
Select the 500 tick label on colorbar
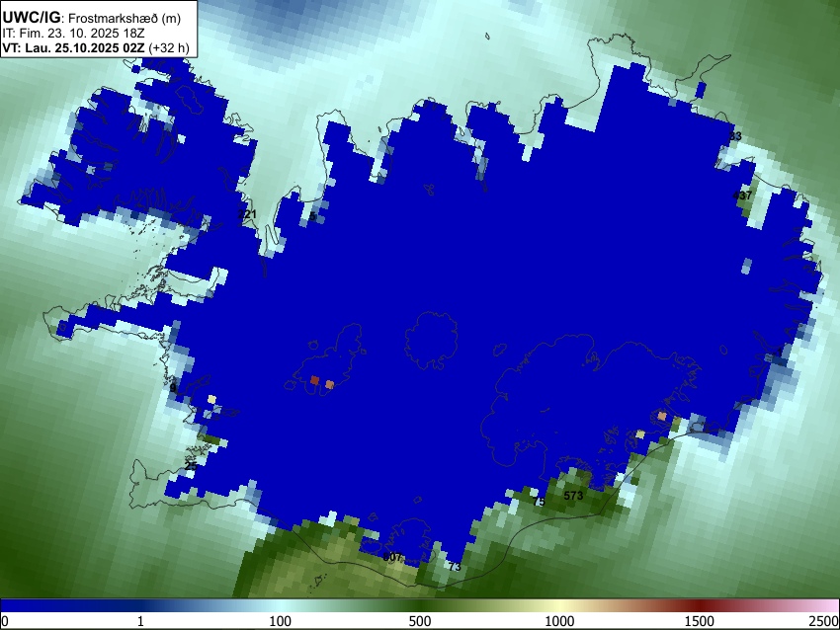(419, 621)
